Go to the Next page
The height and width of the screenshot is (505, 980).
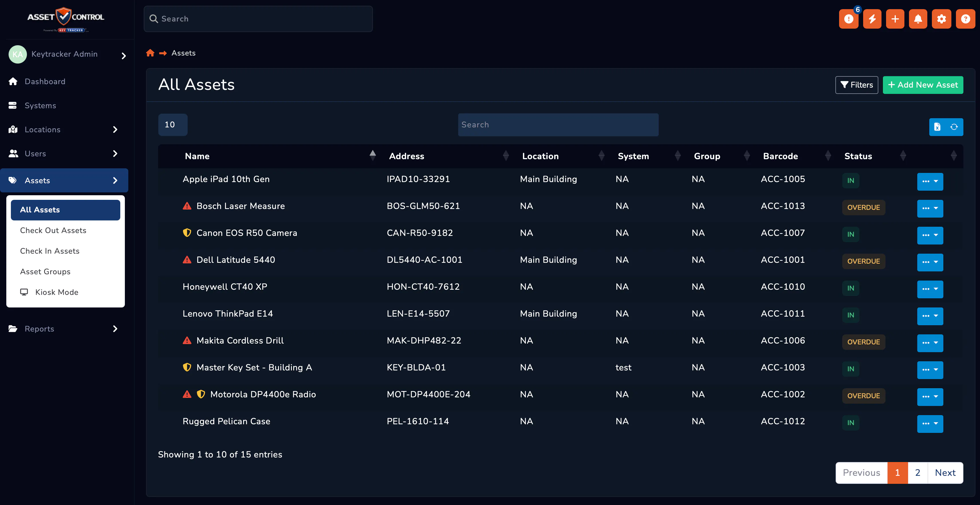point(945,473)
